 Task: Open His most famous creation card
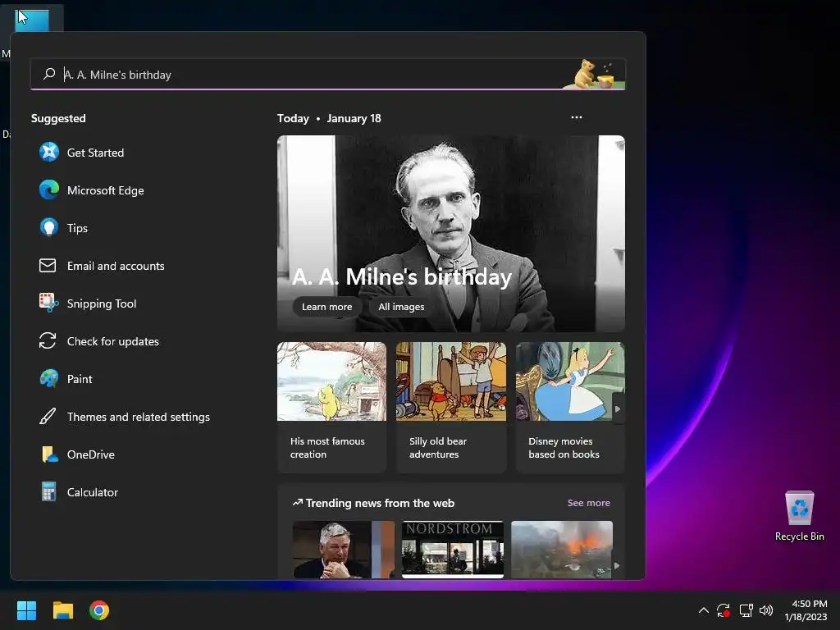pos(331,408)
